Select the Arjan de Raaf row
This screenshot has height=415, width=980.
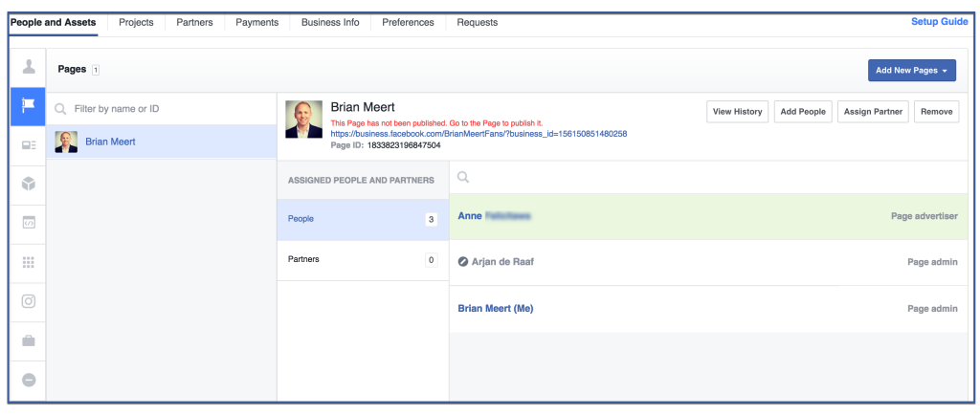tap(708, 262)
